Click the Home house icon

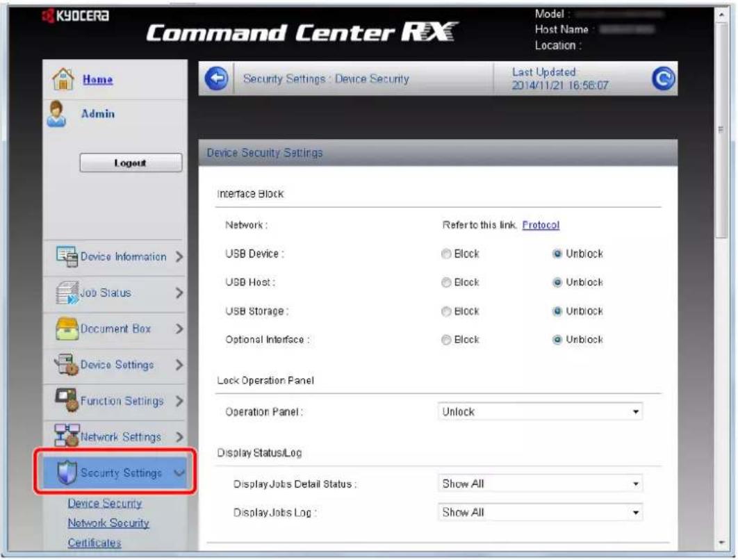click(63, 79)
